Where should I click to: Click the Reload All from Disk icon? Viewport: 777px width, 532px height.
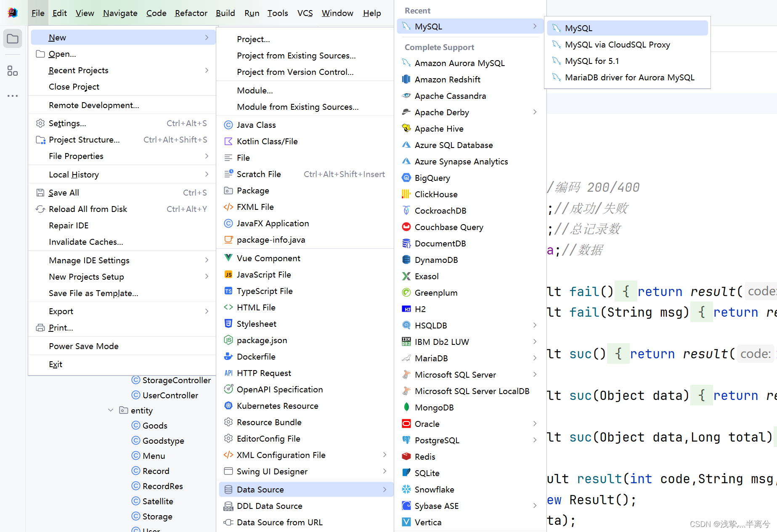[x=40, y=209]
